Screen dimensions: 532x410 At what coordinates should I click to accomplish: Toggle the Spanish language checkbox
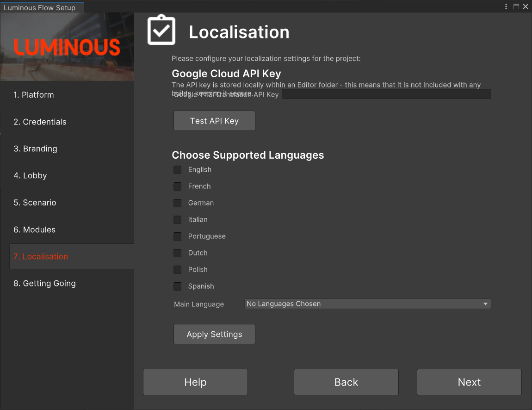(x=177, y=286)
